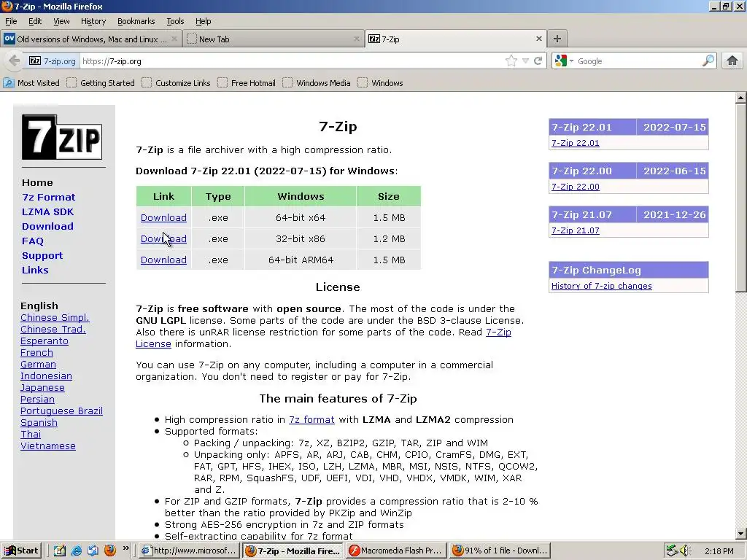Open the File menu

(11, 21)
